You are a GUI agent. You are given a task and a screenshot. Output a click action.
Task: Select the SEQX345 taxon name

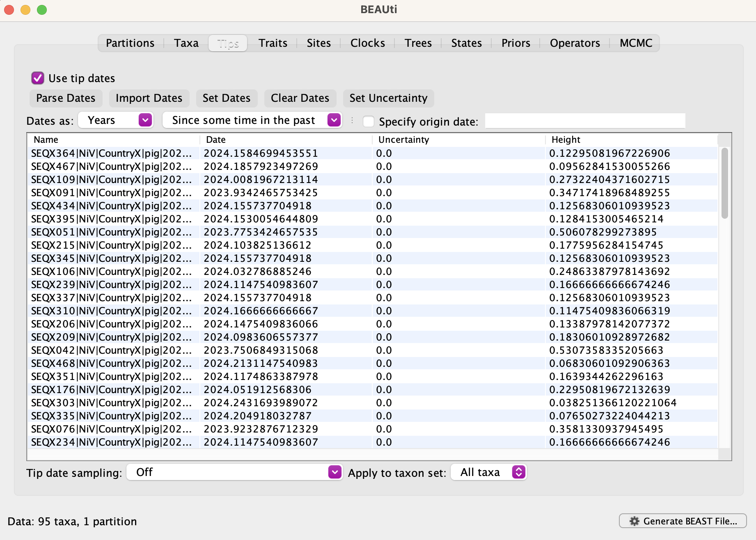pyautogui.click(x=111, y=258)
